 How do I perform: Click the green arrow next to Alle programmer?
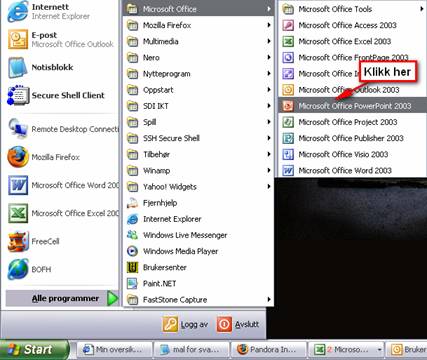113,298
